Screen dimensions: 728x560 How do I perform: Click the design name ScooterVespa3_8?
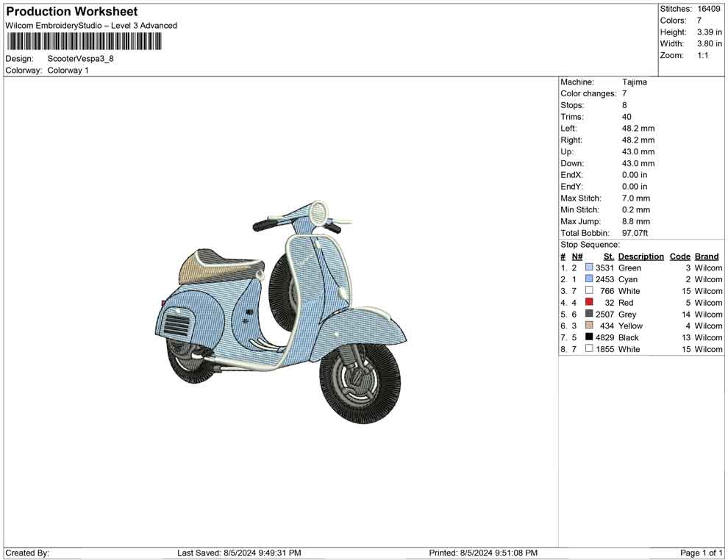(x=81, y=59)
